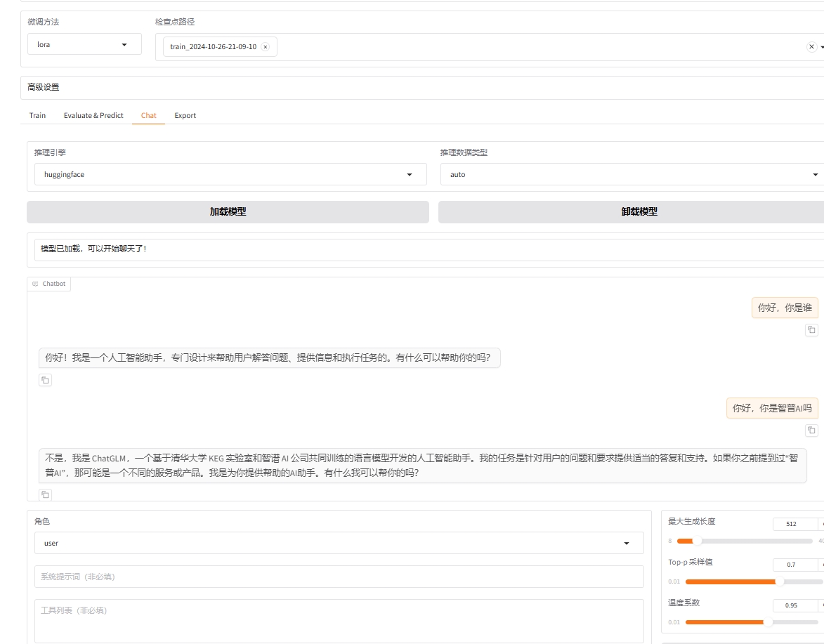Click the 系统提示词 input field
Image resolution: width=824 pixels, height=644 pixels.
coord(339,577)
